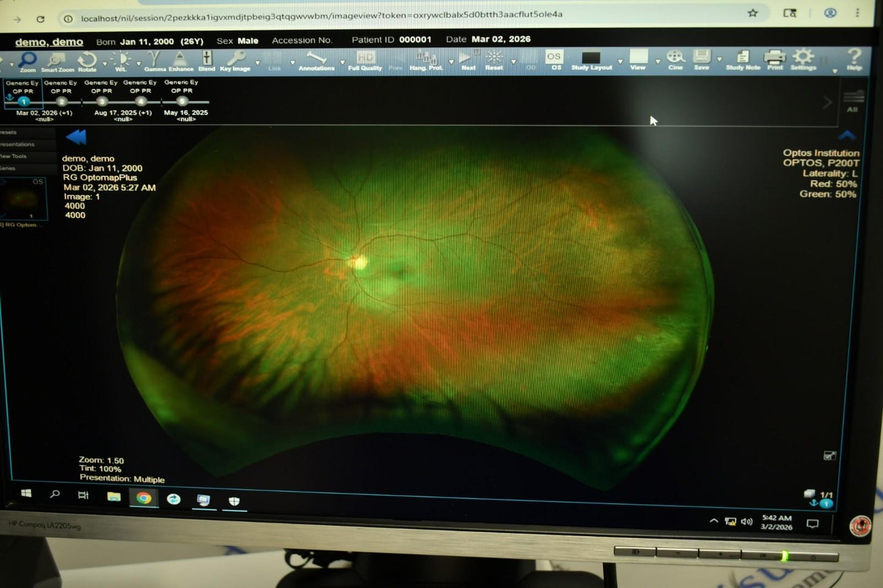Click the viewport fullscreen icon
This screenshot has width=883, height=588.
click(829, 456)
